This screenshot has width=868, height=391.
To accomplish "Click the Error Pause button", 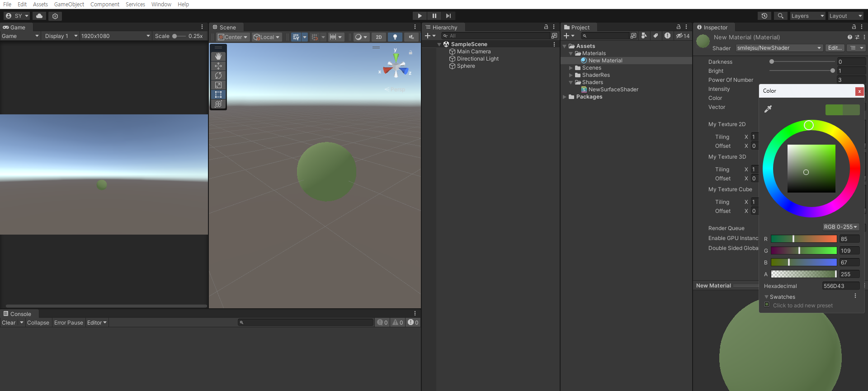I will coord(69,323).
